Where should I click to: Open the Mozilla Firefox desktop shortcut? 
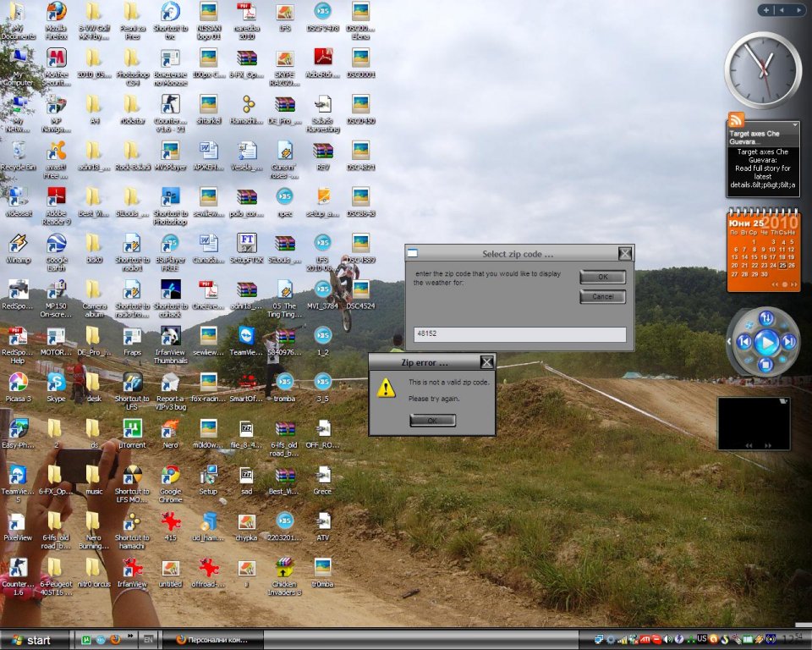pos(56,13)
